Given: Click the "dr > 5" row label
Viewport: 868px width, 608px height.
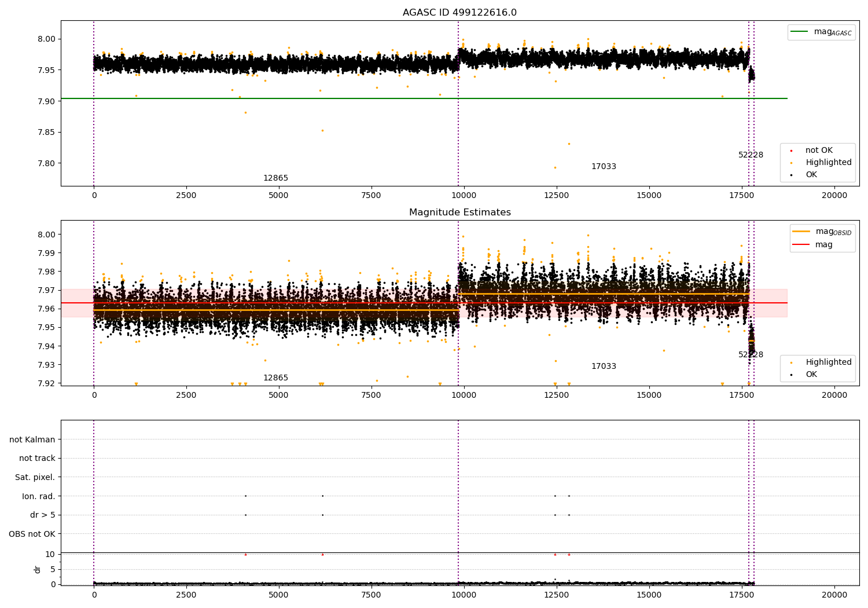Looking at the screenshot, I should pyautogui.click(x=43, y=515).
